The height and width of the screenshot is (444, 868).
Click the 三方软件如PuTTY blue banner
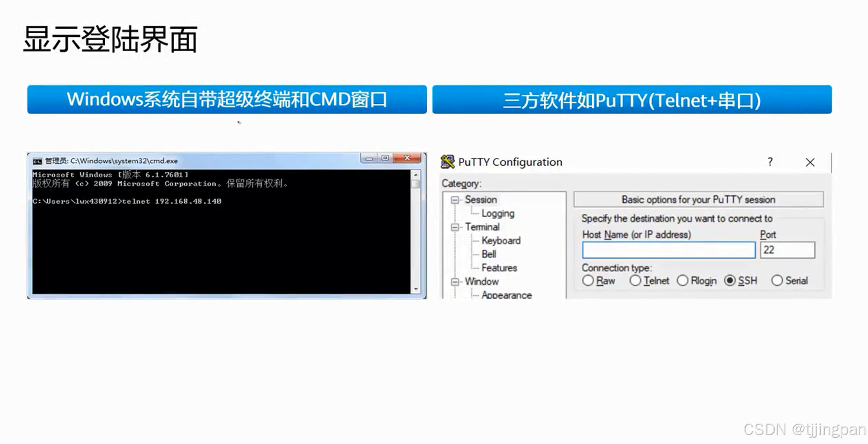[632, 100]
